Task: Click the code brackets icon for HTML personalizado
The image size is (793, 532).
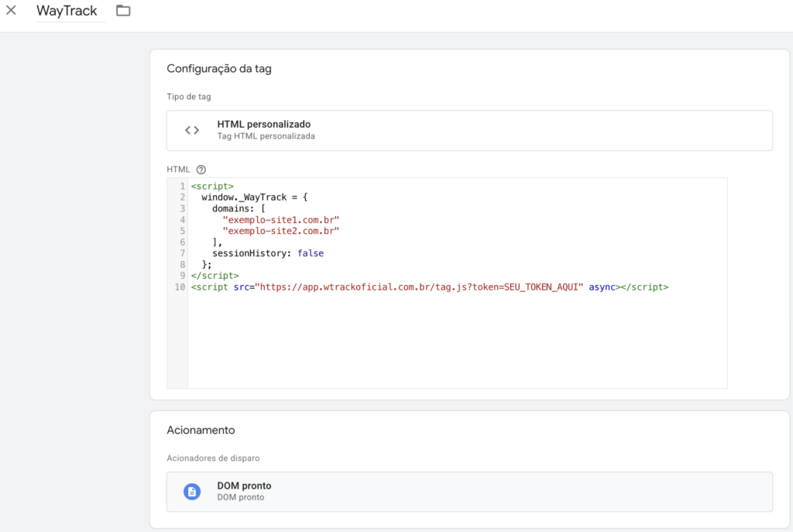Action: pos(192,130)
